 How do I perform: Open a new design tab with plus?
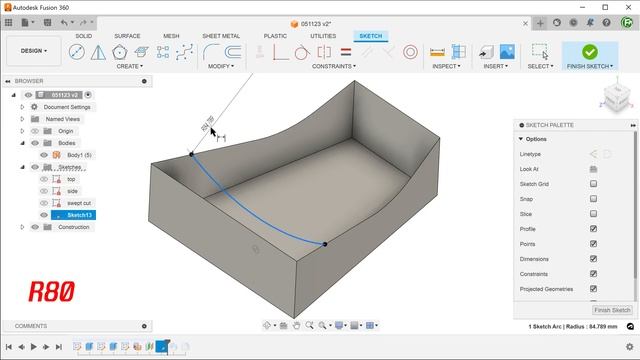[540, 23]
